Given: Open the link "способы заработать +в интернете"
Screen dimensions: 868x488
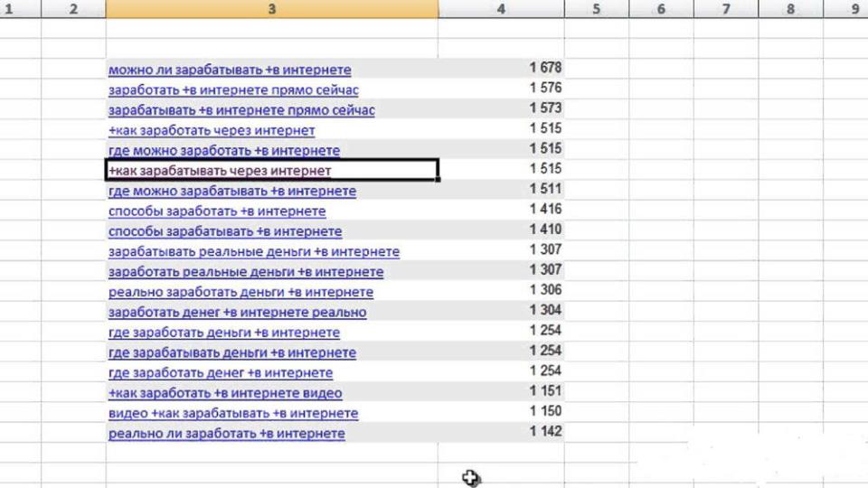Looking at the screenshot, I should click(x=217, y=211).
